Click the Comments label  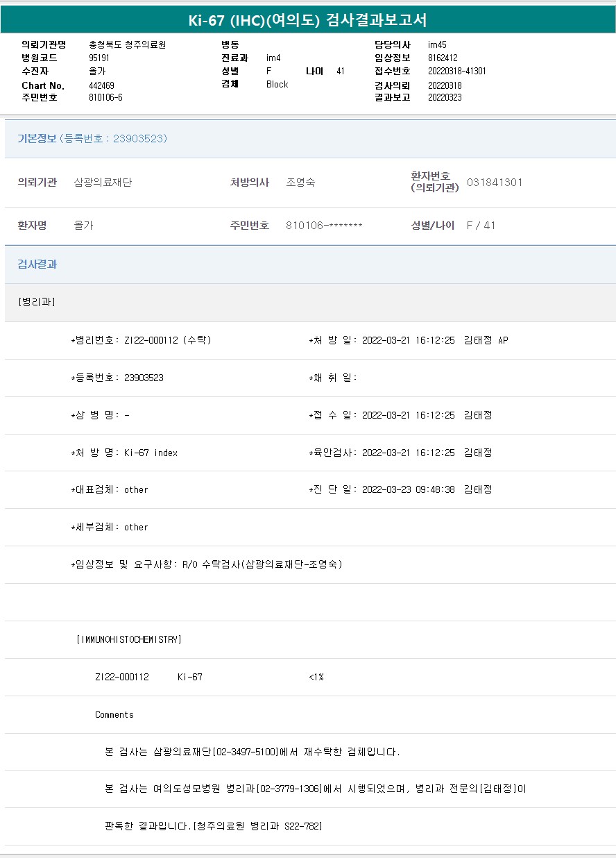[x=114, y=714]
